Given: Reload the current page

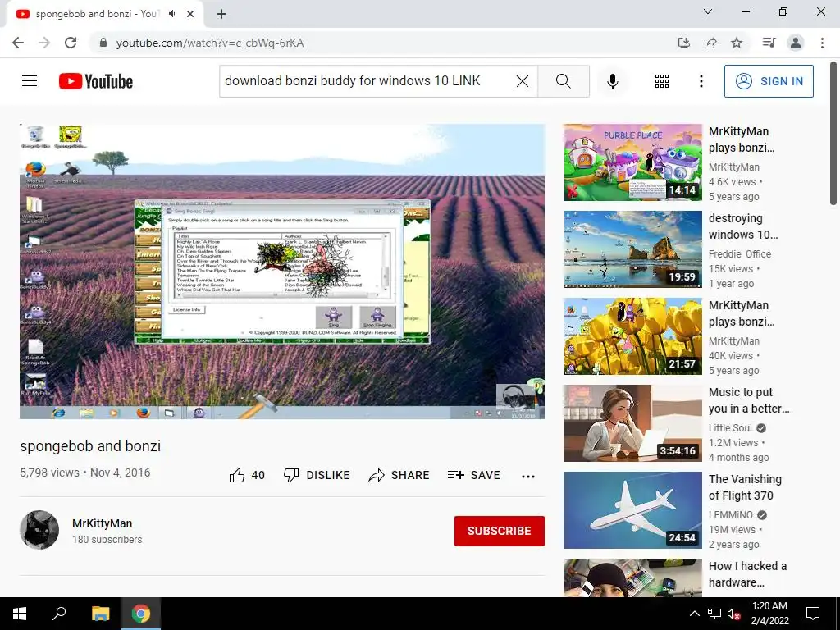Looking at the screenshot, I should point(71,43).
